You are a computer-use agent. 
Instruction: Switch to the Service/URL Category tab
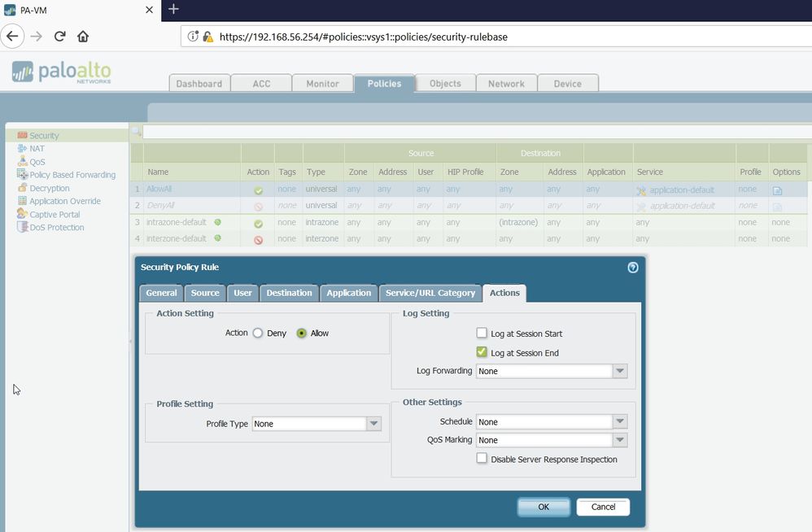(x=430, y=293)
